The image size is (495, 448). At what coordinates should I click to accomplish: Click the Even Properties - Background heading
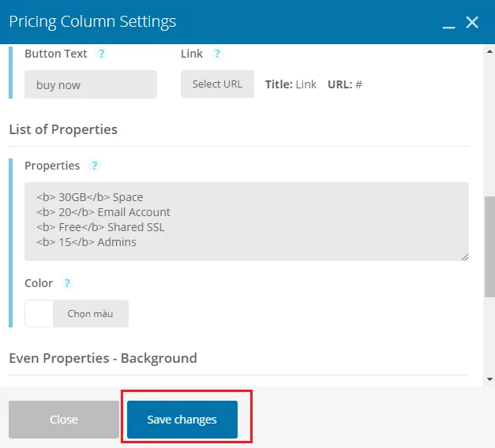point(103,358)
